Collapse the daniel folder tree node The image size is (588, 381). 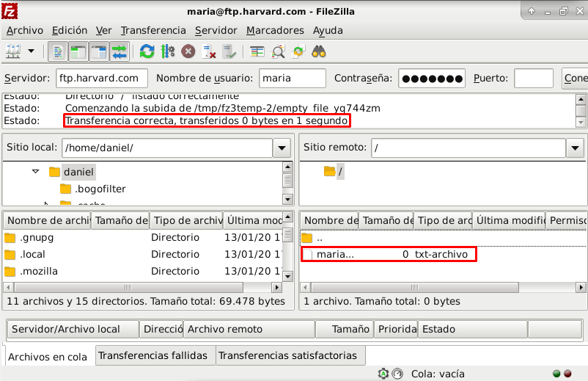(35, 172)
